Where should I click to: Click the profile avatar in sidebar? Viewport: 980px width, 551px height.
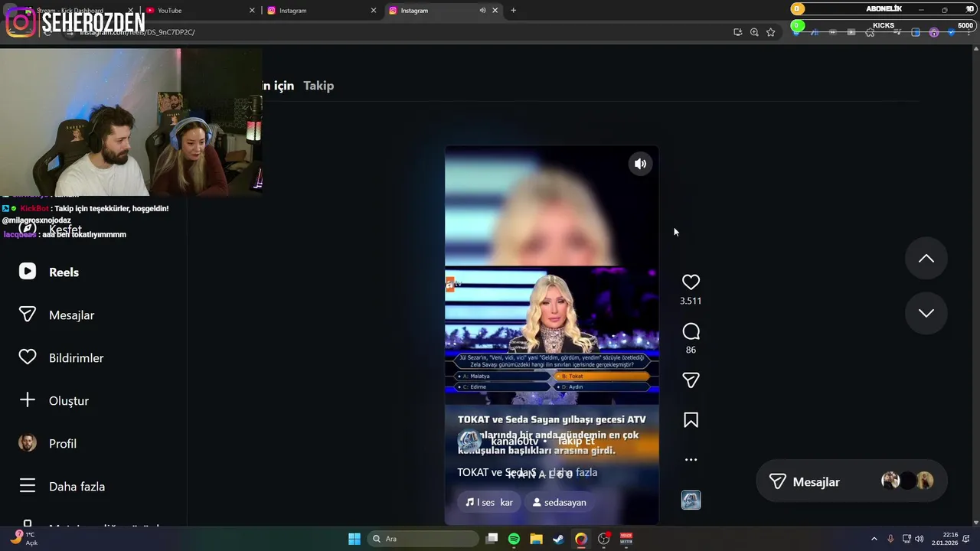click(x=28, y=443)
